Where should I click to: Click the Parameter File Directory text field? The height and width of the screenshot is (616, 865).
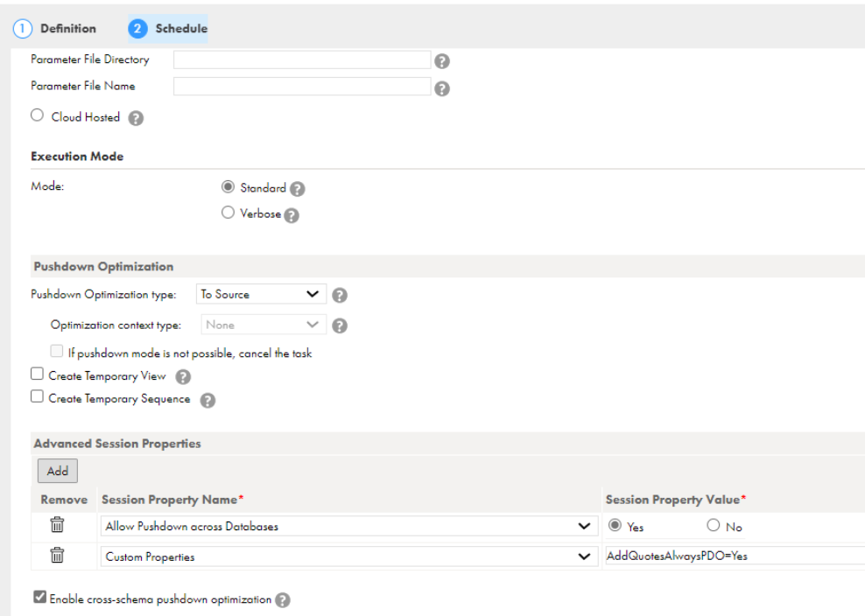point(302,59)
